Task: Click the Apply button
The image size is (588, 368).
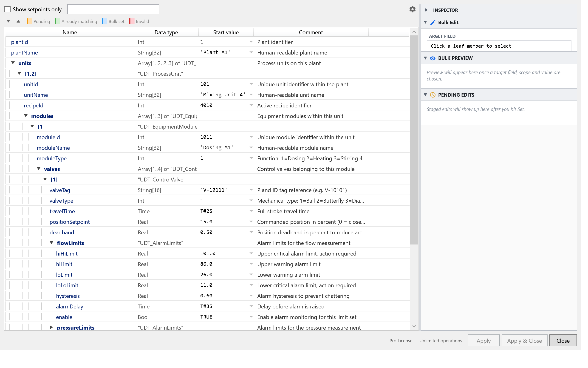Action: (483, 340)
